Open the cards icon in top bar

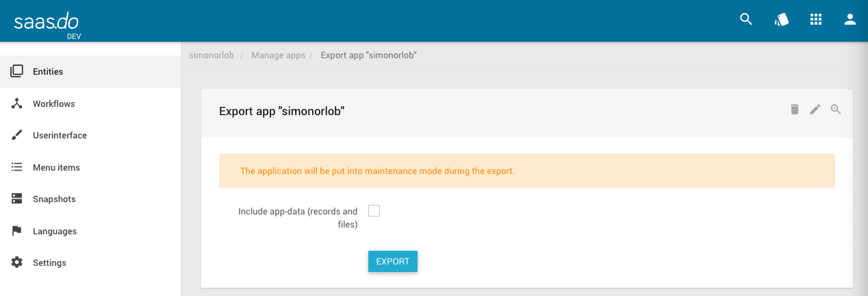[x=782, y=19]
